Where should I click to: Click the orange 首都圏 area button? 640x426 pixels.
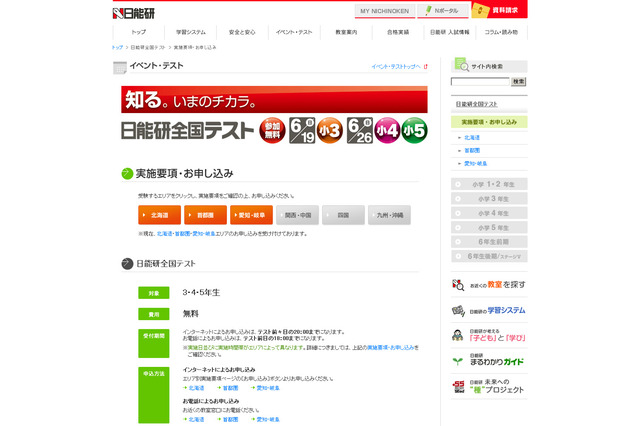point(205,215)
